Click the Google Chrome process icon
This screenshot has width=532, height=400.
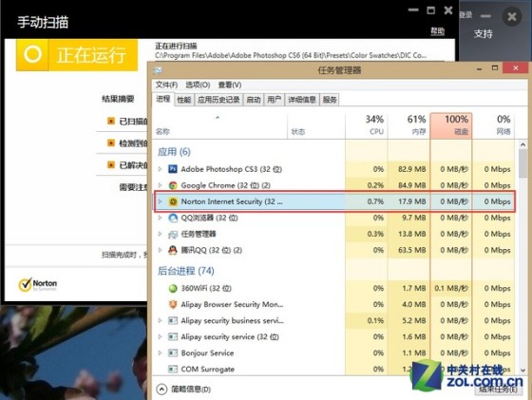173,185
